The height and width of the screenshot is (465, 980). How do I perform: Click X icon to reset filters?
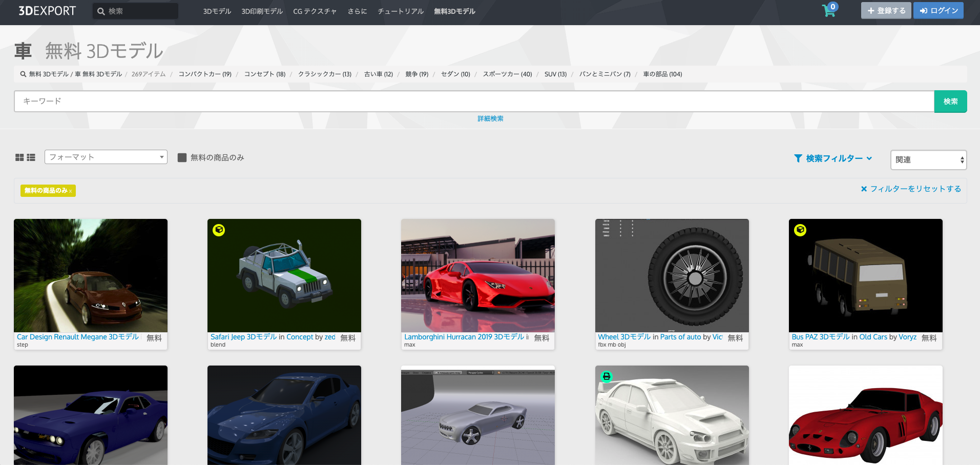coord(864,189)
